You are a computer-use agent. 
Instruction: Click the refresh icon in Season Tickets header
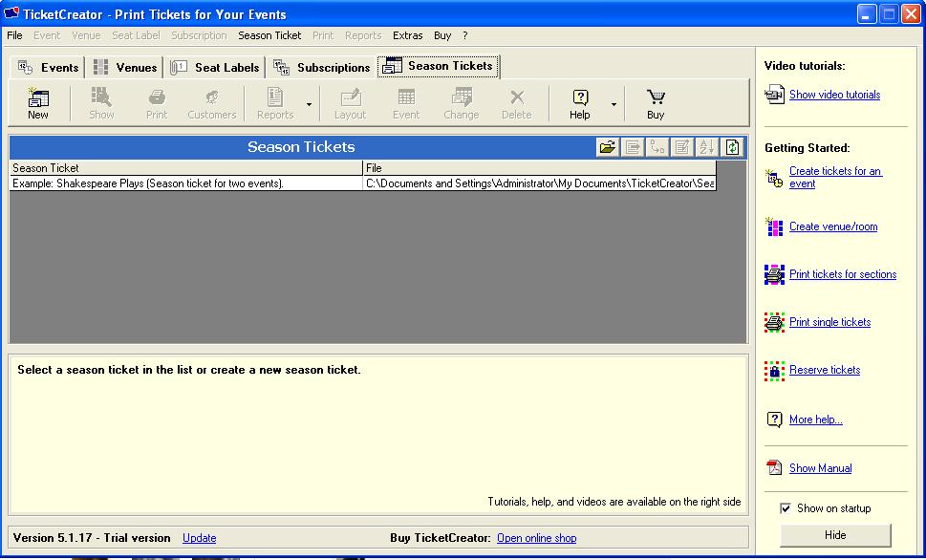pyautogui.click(x=732, y=147)
